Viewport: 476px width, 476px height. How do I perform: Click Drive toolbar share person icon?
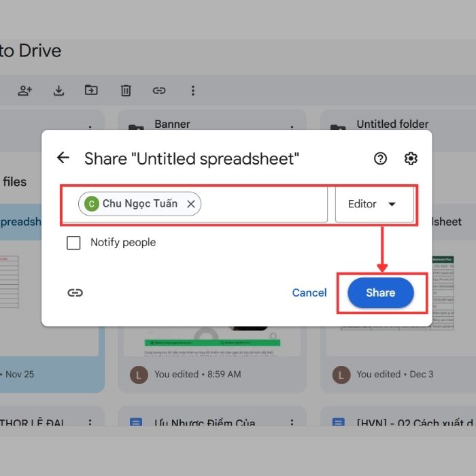coord(25,90)
